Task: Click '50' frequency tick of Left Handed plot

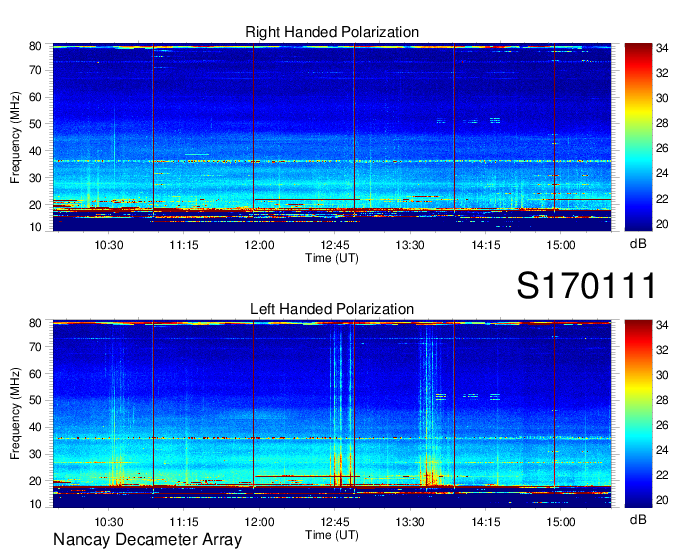Action: pos(35,400)
